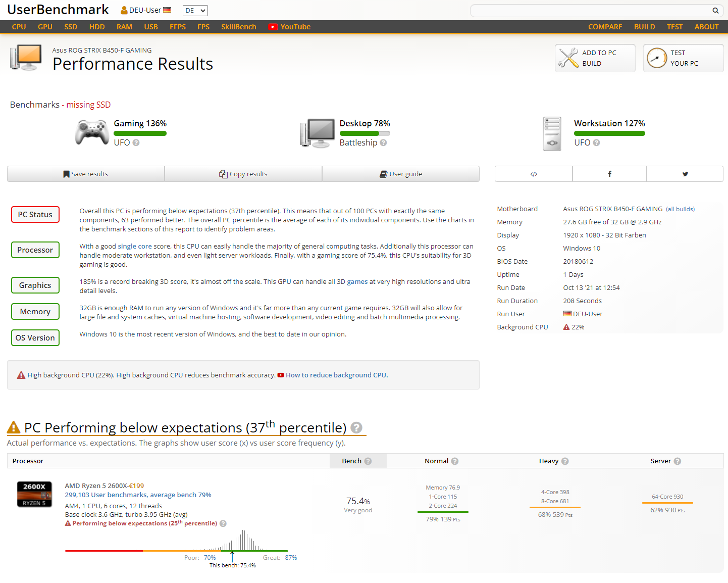Open help icon next to Workstation UFO
728x583 pixels.
596,143
